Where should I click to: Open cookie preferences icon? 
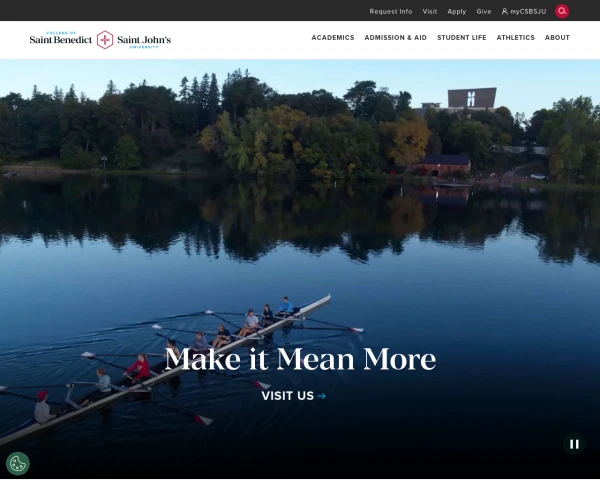point(18,464)
